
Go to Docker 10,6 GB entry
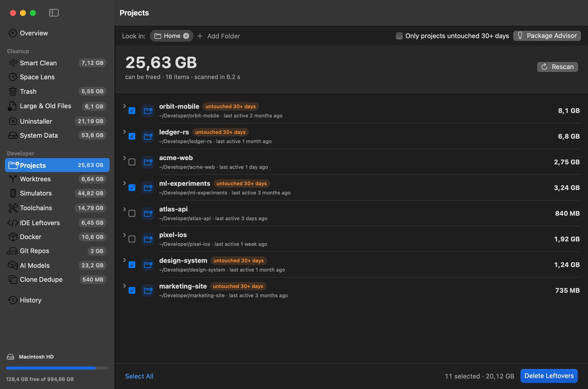tap(57, 237)
